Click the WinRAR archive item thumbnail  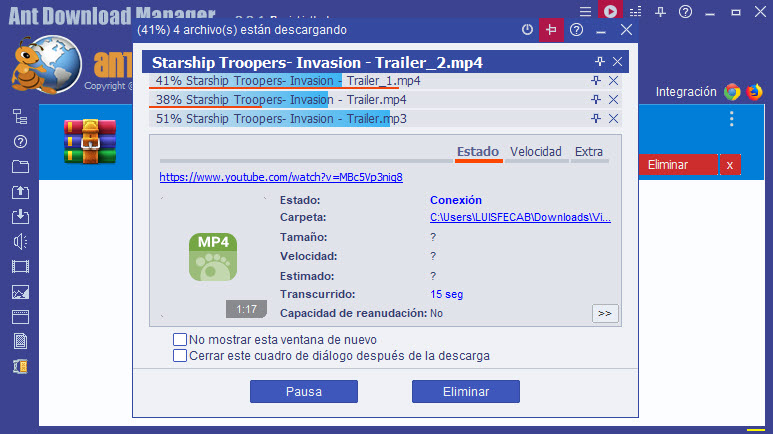pos(90,141)
